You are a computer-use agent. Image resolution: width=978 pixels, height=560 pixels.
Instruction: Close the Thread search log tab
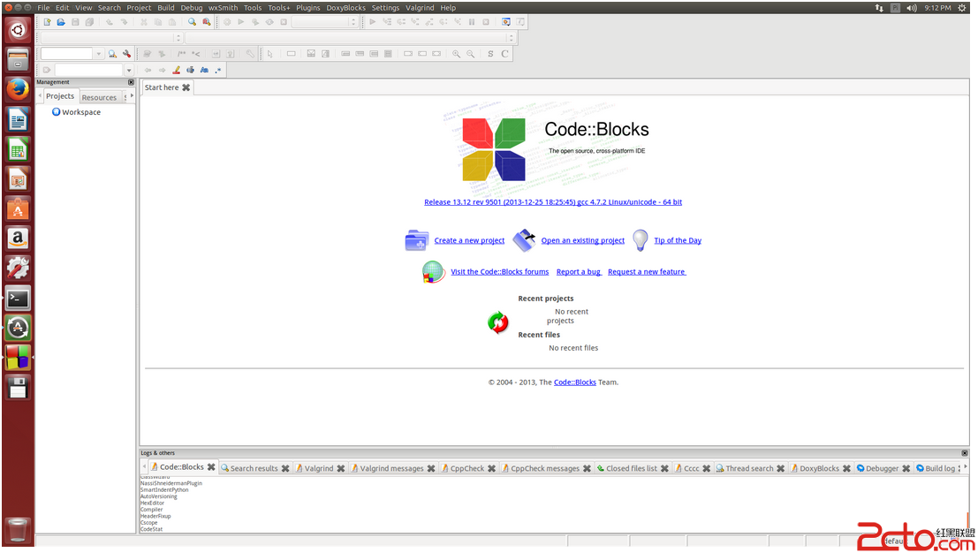click(780, 468)
